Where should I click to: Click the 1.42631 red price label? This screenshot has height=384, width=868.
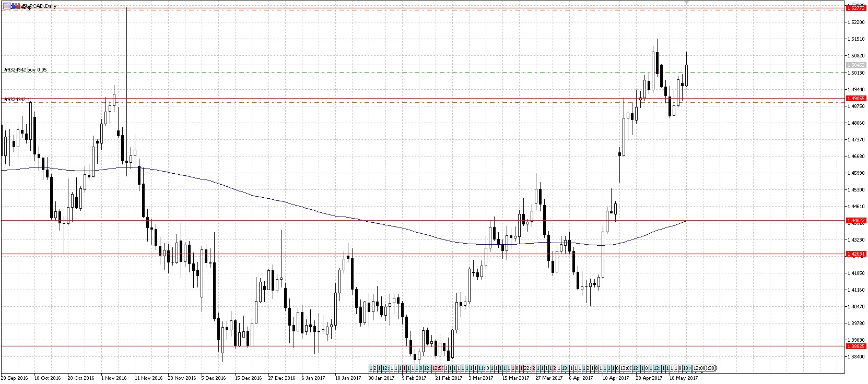(x=855, y=254)
